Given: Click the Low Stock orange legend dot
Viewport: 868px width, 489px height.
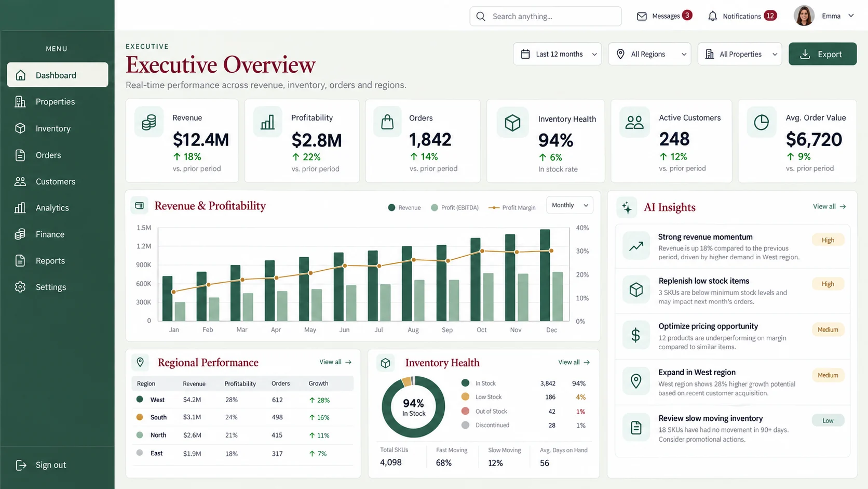Looking at the screenshot, I should click(x=465, y=397).
